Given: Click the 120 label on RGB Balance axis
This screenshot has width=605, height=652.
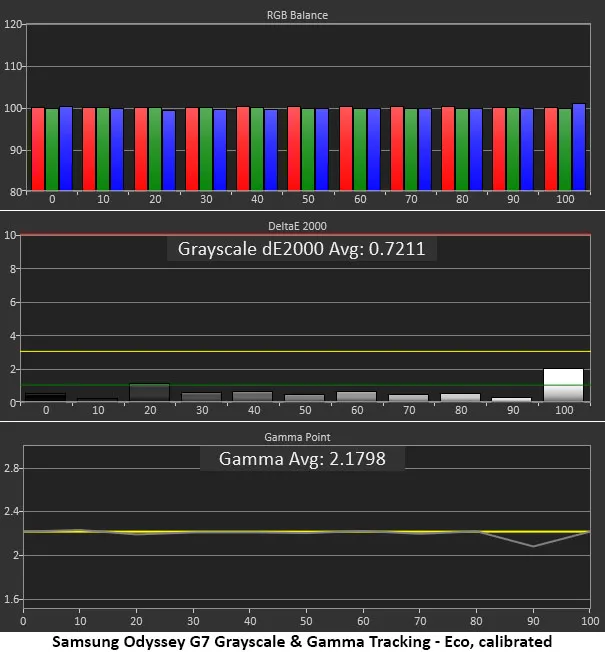Looking at the screenshot, I should 12,24.
